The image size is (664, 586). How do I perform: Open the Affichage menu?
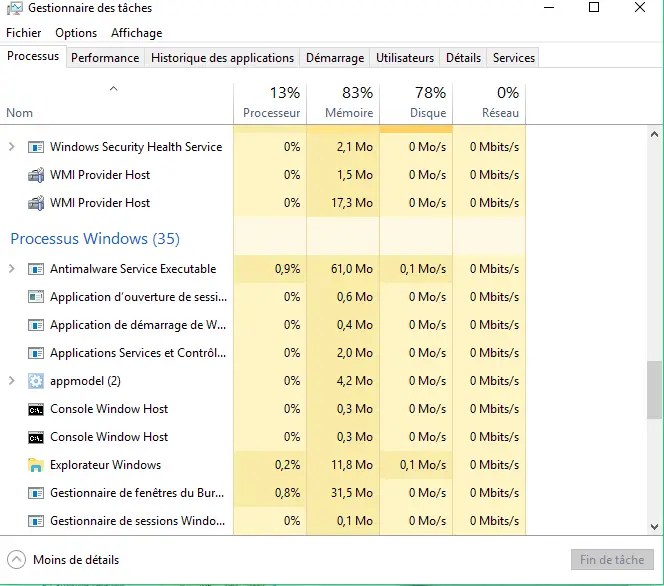[137, 33]
